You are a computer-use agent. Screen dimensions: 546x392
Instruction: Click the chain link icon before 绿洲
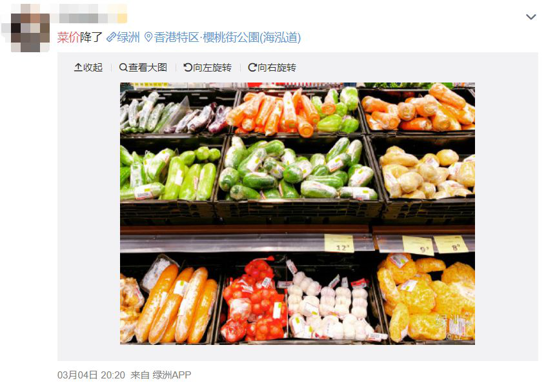111,37
